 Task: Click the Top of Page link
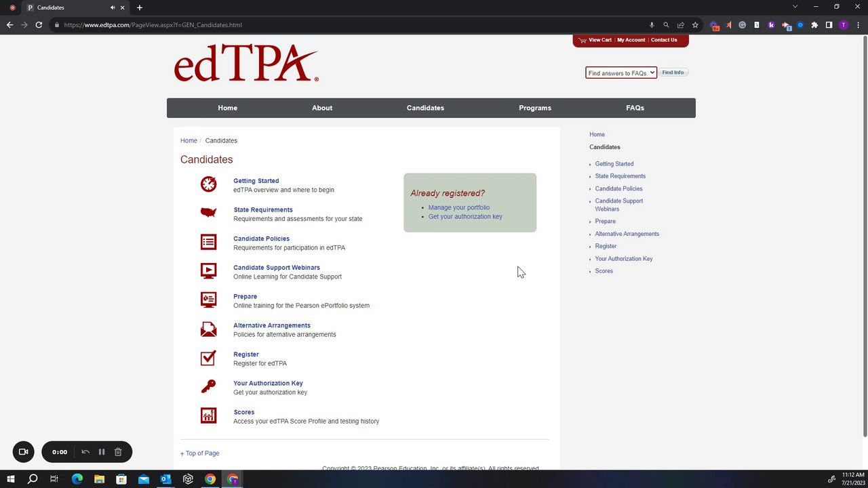(x=202, y=453)
